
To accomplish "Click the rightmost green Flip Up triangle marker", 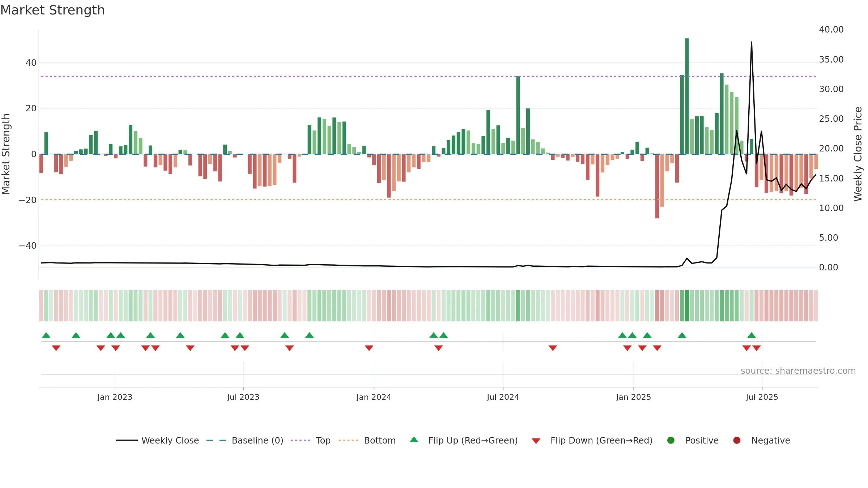I will [x=752, y=335].
